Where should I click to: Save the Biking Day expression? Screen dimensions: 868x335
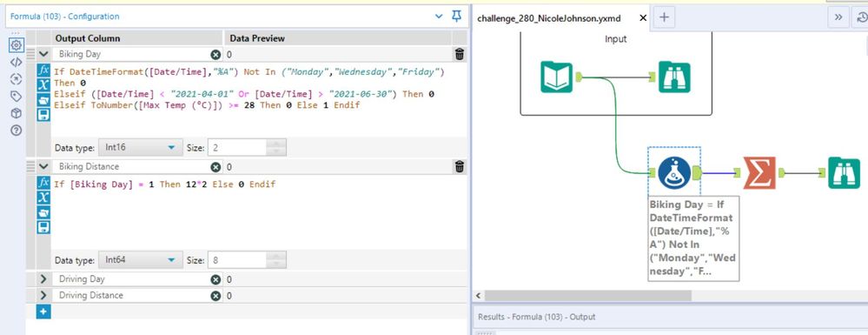click(43, 115)
